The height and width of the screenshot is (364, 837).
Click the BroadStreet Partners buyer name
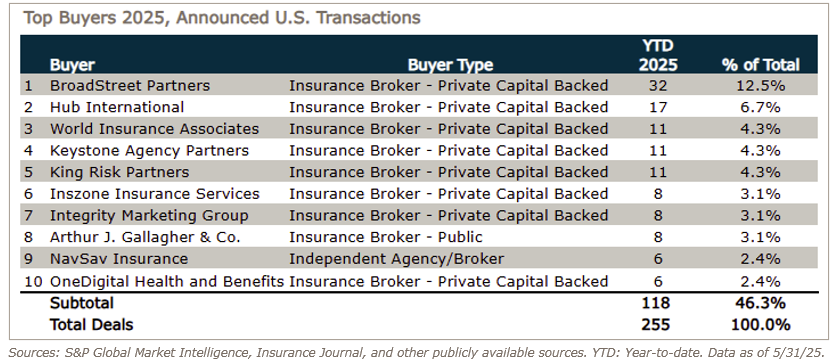click(x=130, y=85)
